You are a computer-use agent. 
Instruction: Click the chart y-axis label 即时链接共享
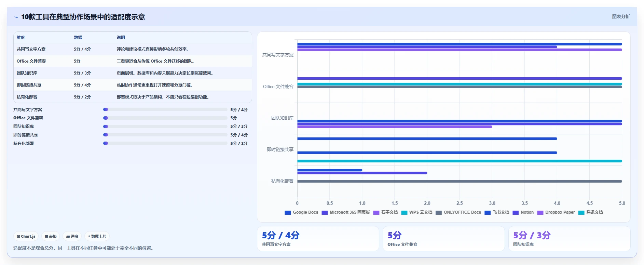[x=280, y=149]
